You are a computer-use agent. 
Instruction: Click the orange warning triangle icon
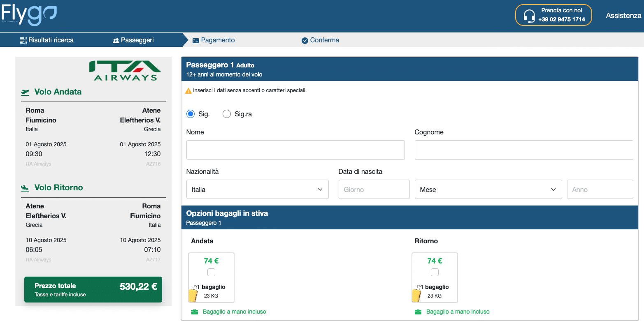tap(188, 91)
